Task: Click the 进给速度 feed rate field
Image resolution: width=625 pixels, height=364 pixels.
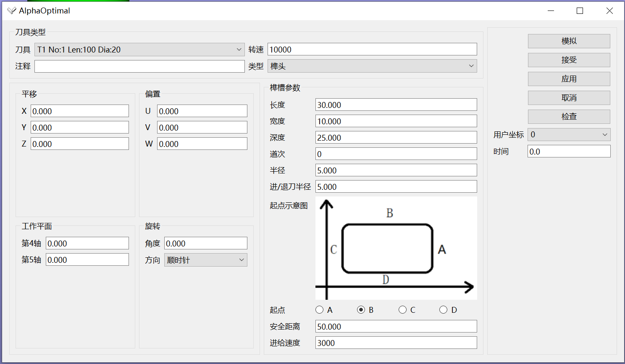Action: point(396,343)
